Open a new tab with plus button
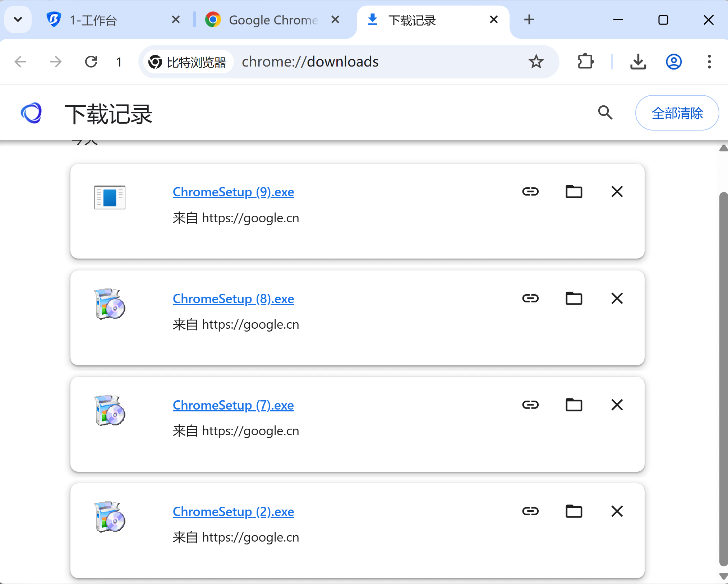 point(529,20)
